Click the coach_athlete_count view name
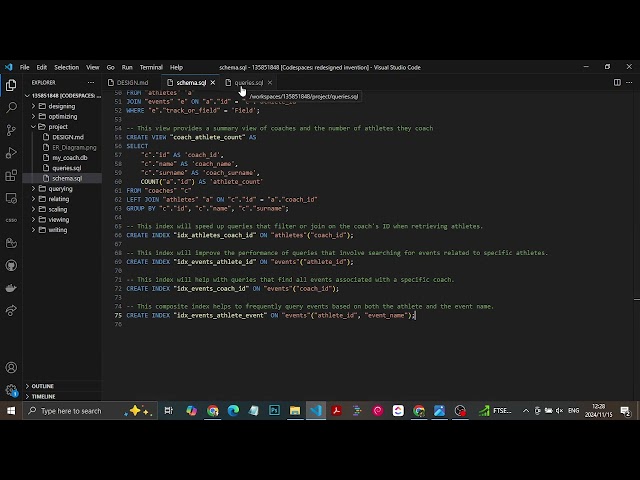 pyautogui.click(x=207, y=137)
